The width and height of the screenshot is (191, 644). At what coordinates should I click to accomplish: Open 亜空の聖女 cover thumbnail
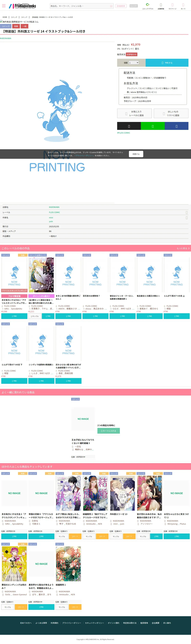click(41, 275)
